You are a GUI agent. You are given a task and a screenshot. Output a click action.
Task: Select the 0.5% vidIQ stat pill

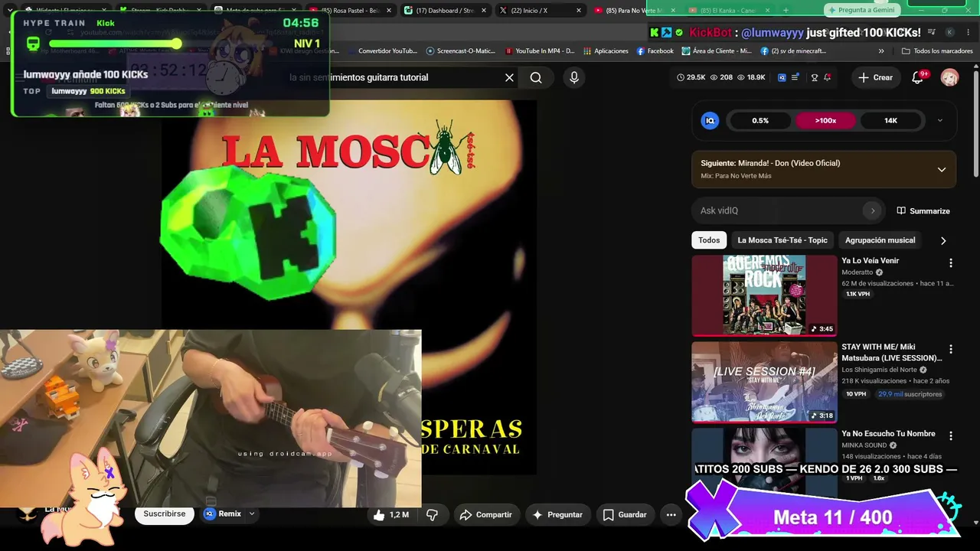point(760,120)
